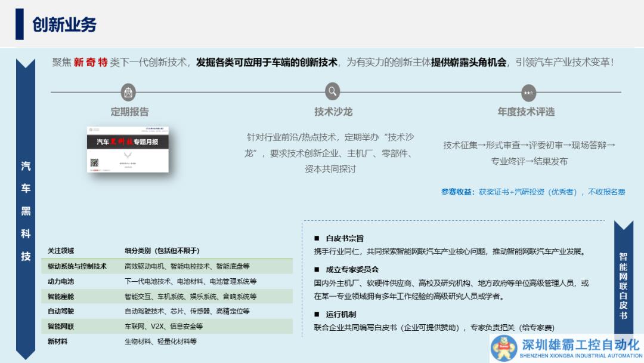
Task: Click the QR code on the report cover
Action: click(94, 163)
